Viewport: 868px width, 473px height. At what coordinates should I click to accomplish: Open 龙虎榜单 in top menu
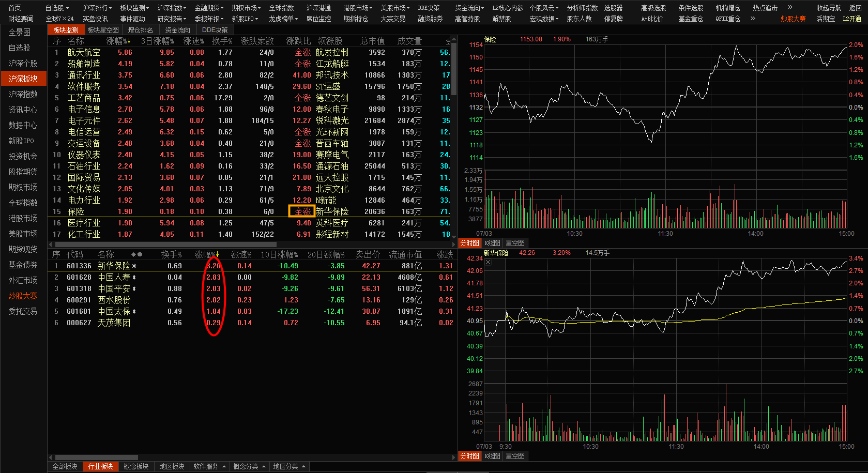tap(283, 19)
